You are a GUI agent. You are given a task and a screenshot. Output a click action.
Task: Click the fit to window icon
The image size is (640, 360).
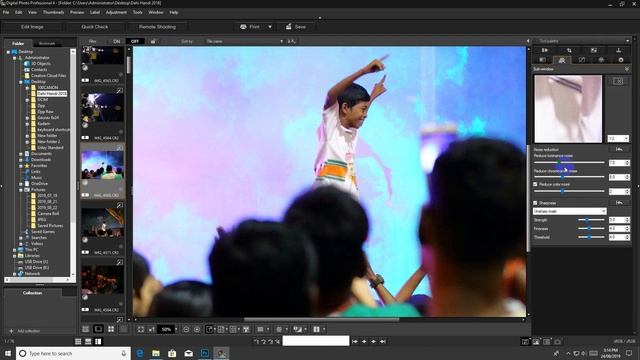click(140, 329)
